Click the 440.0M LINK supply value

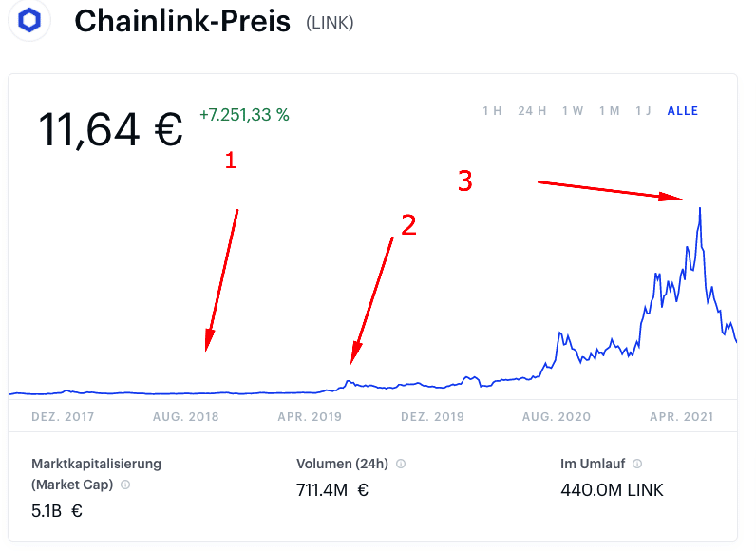click(x=613, y=490)
